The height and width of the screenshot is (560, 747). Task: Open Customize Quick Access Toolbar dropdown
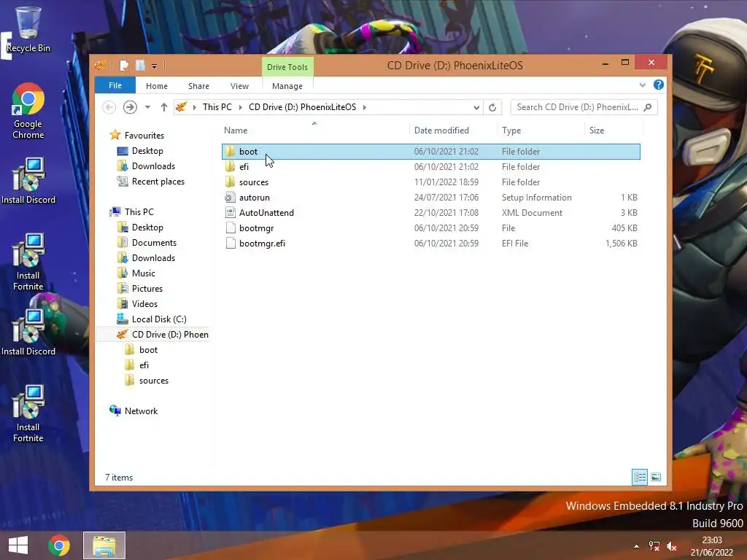[x=155, y=66]
